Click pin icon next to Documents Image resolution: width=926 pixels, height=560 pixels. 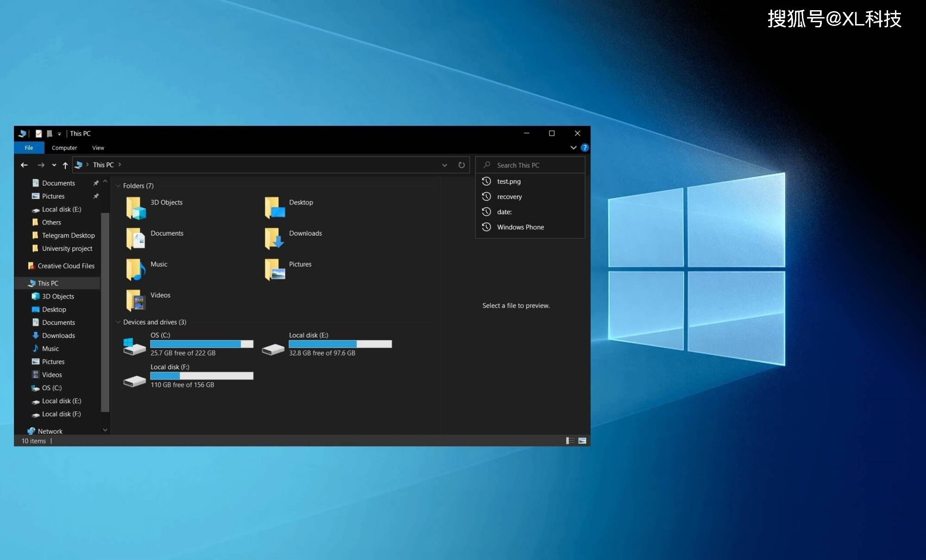click(x=96, y=183)
